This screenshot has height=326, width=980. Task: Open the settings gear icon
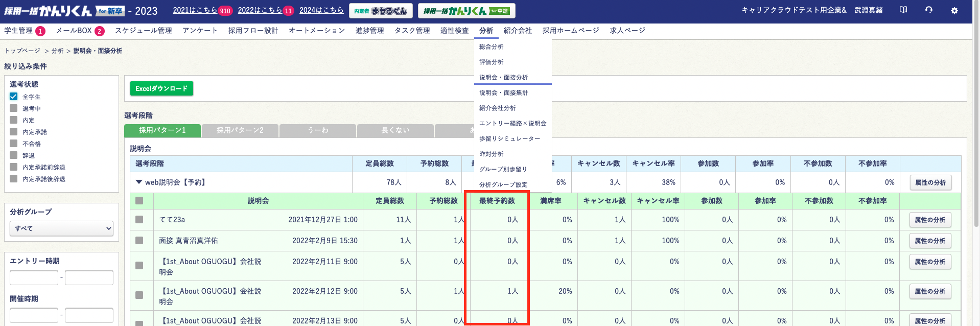click(x=954, y=11)
